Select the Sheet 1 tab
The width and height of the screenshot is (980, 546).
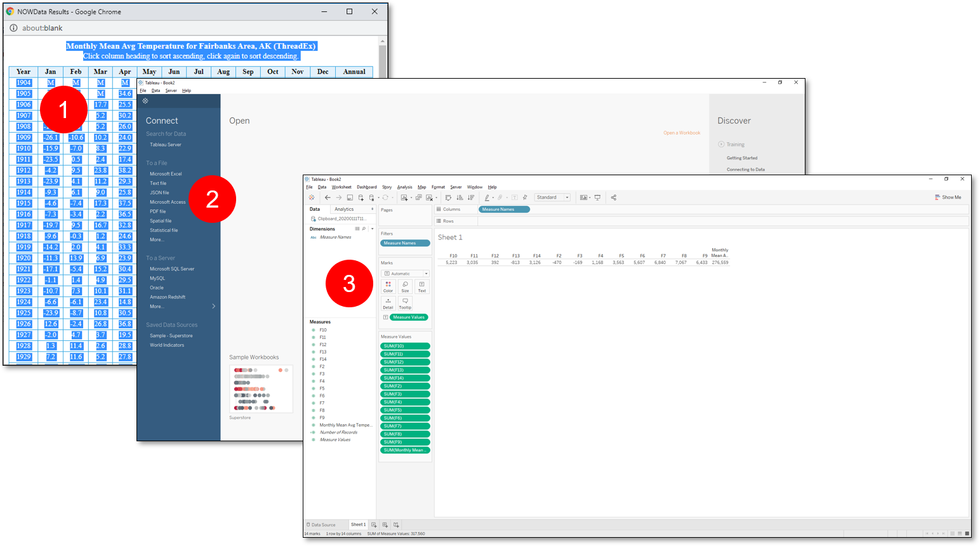pos(358,524)
